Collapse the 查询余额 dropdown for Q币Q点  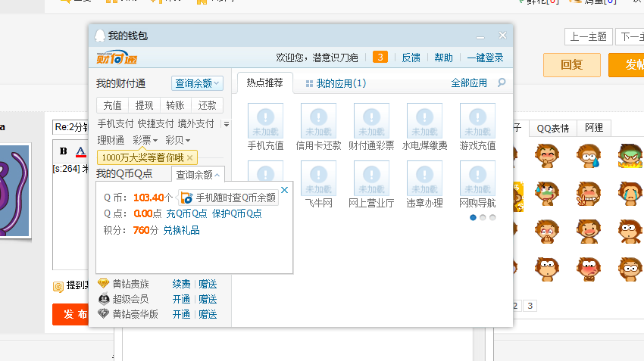(198, 175)
